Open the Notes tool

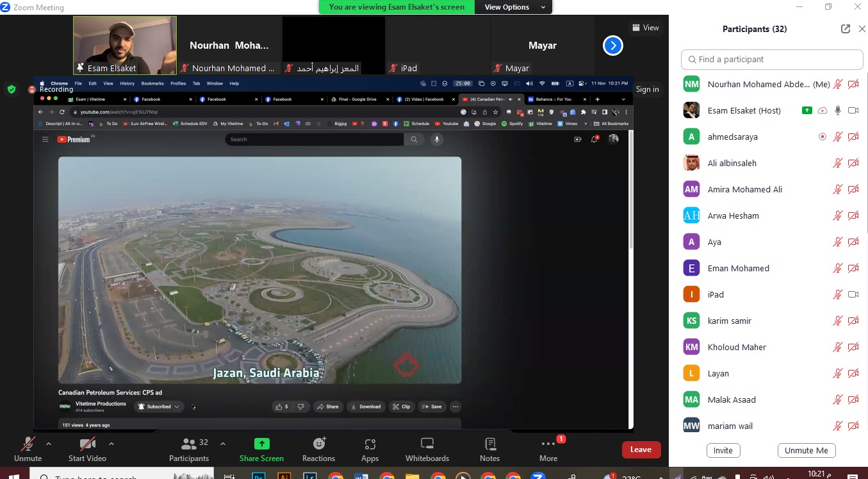pos(489,449)
